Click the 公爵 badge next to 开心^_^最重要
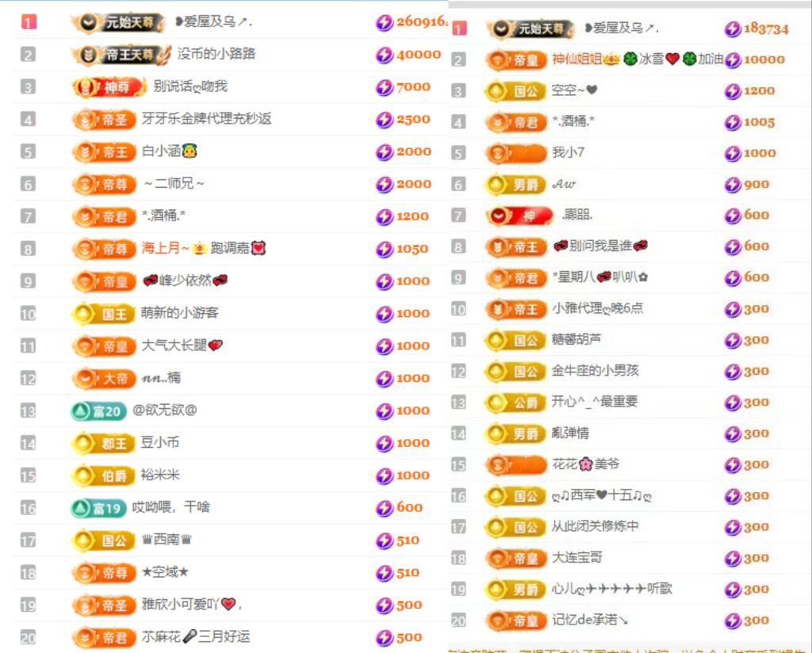This screenshot has width=812, height=653. [x=513, y=402]
